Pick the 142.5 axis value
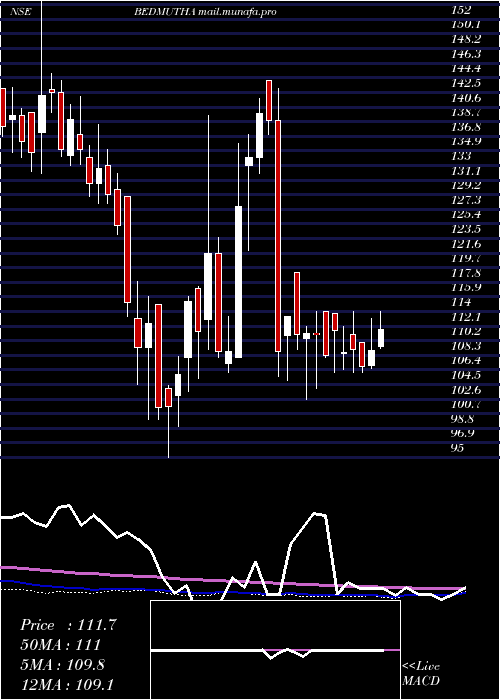This screenshot has height=700, width=500. (466, 83)
